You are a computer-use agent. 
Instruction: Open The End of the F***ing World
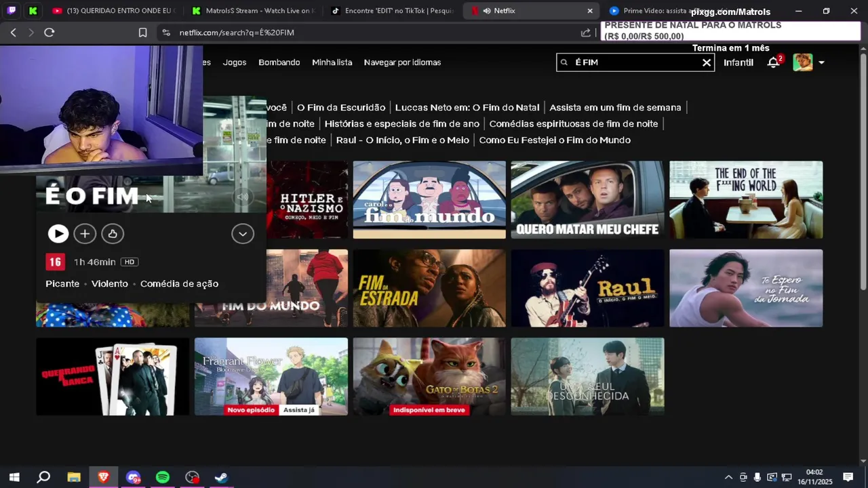(746, 200)
